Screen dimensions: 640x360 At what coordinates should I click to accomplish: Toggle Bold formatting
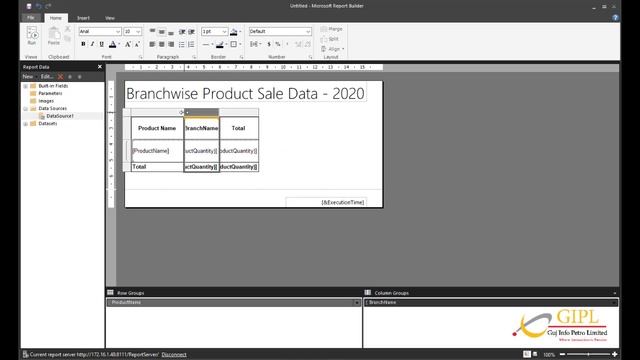point(83,44)
